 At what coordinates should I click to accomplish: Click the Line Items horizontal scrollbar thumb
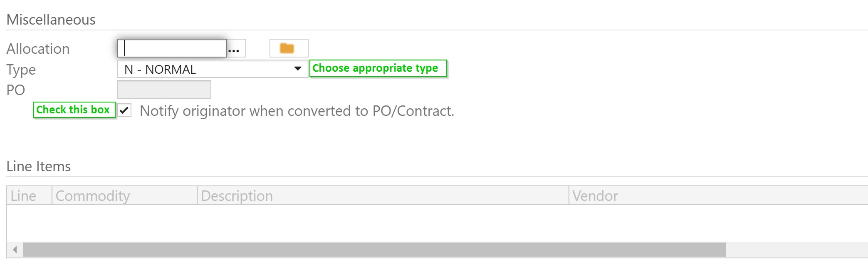click(374, 250)
